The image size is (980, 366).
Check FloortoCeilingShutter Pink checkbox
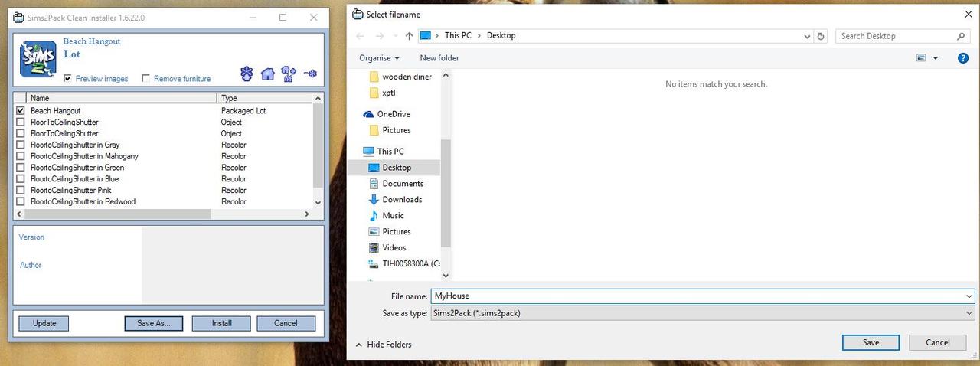21,190
